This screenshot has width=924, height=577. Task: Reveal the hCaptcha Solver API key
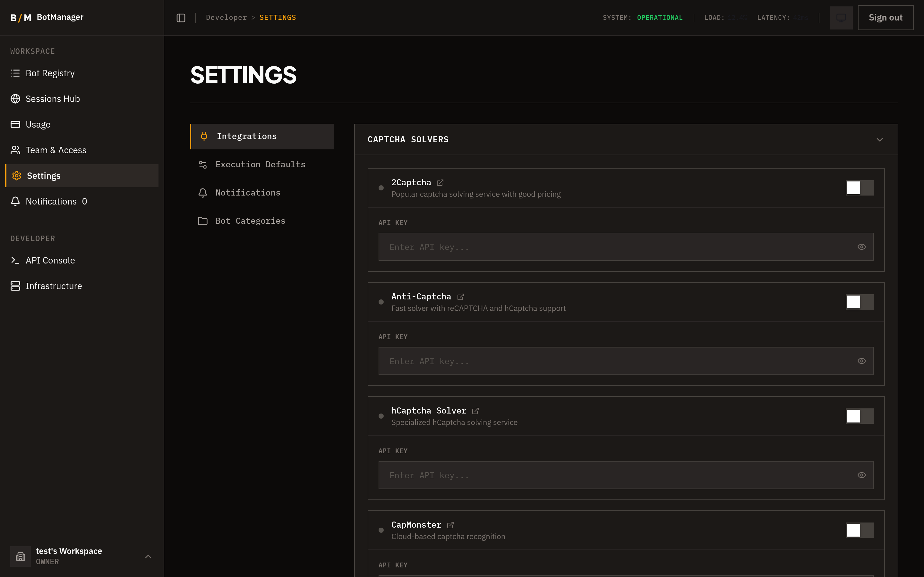tap(861, 475)
